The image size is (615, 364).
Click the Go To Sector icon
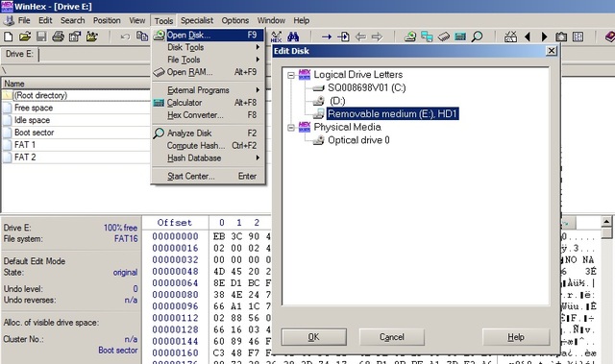tap(343, 36)
